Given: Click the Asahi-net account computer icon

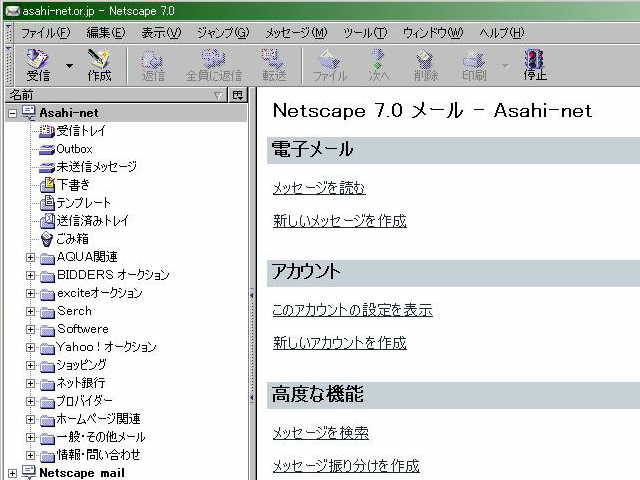Looking at the screenshot, I should (x=29, y=113).
